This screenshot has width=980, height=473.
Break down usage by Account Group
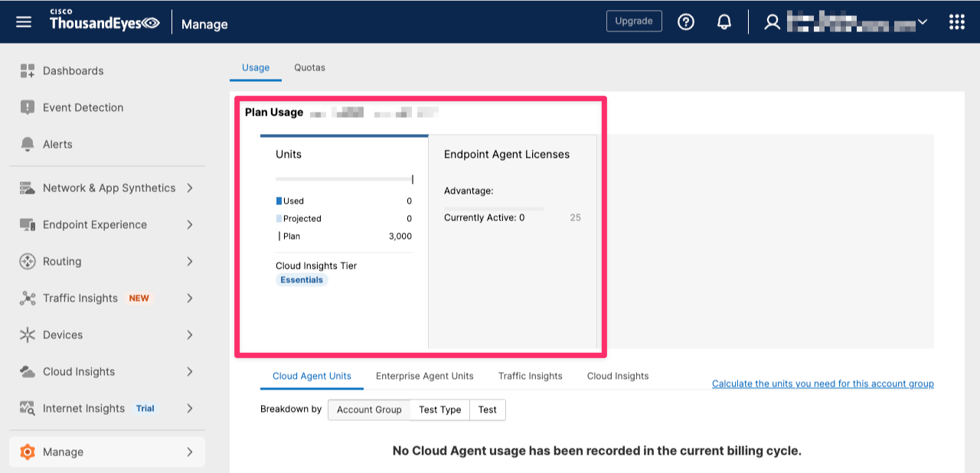[369, 409]
